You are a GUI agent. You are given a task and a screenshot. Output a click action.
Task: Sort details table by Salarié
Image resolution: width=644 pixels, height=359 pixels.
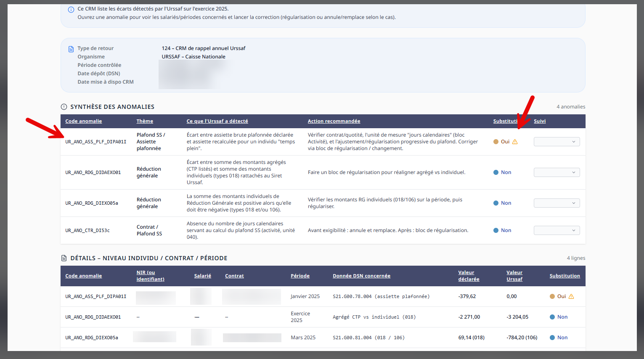point(203,276)
